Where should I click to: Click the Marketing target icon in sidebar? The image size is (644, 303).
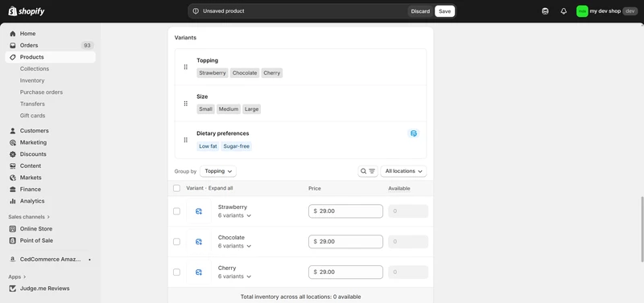[13, 143]
